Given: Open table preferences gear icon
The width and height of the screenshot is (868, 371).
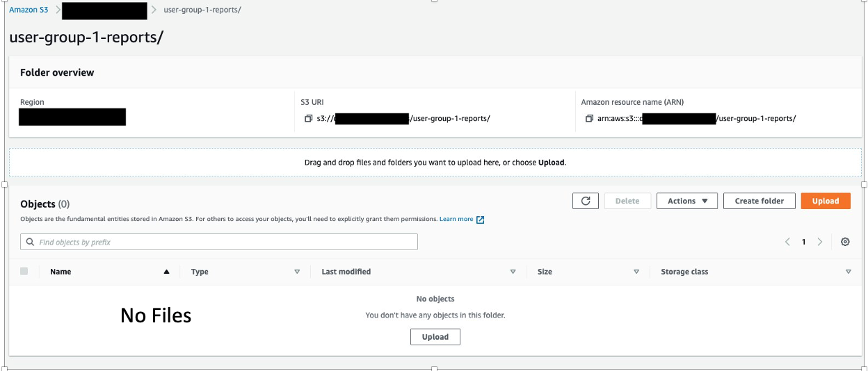Looking at the screenshot, I should click(845, 242).
